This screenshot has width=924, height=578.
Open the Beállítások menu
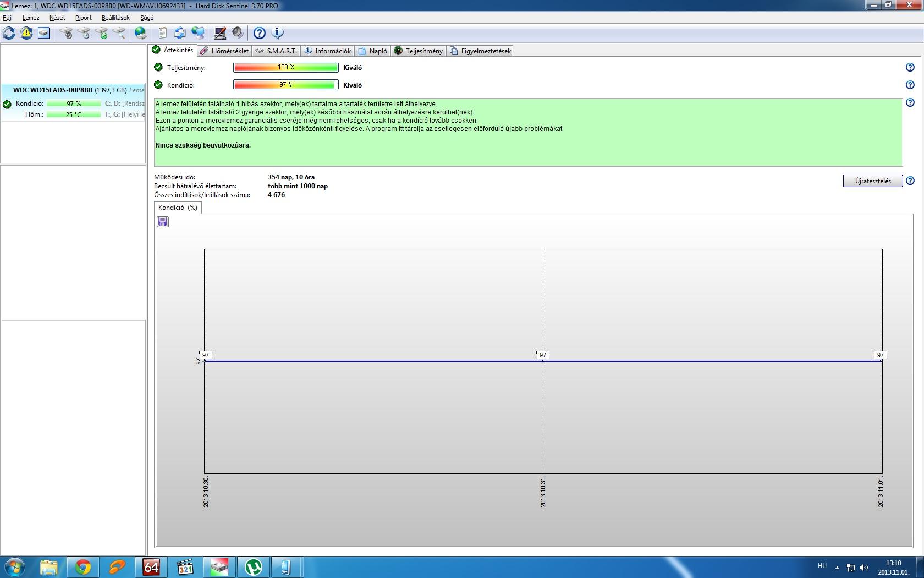116,18
